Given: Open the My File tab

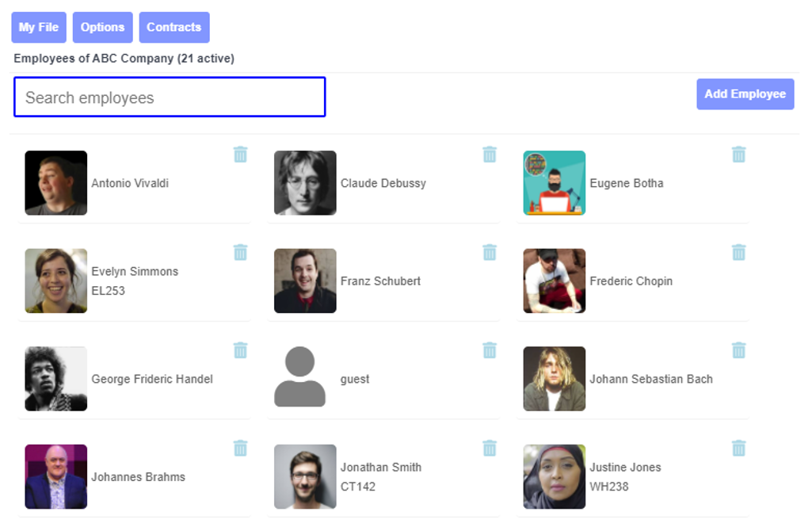Looking at the screenshot, I should [39, 28].
